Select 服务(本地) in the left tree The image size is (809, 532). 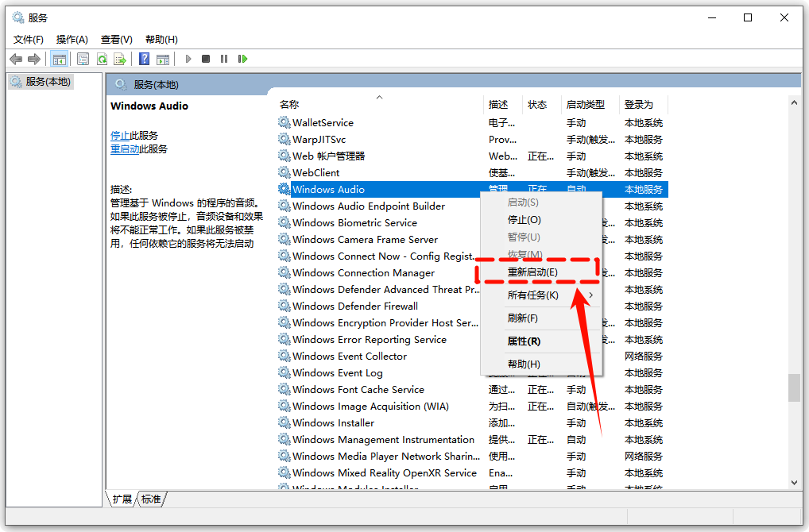42,82
